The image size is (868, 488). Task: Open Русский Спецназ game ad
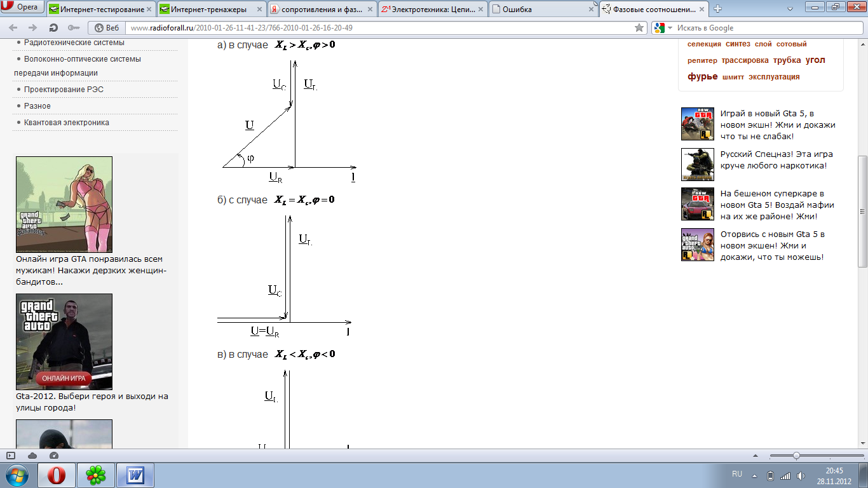(x=776, y=159)
